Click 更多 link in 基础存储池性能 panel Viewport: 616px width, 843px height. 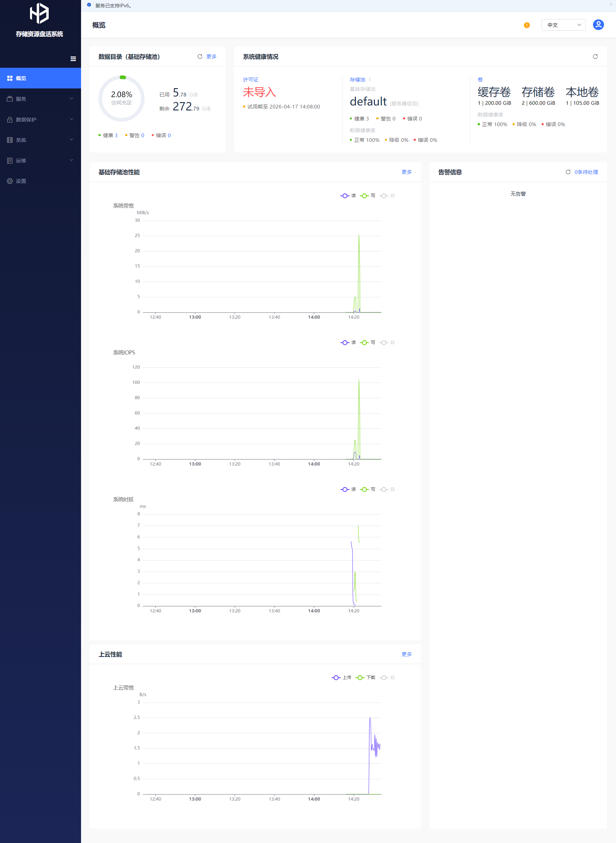407,172
